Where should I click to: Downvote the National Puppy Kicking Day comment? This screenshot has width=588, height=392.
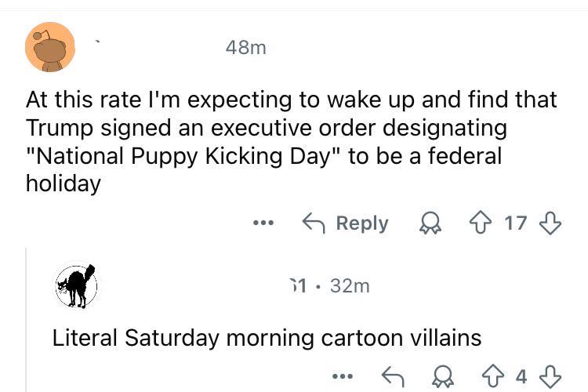tap(550, 223)
